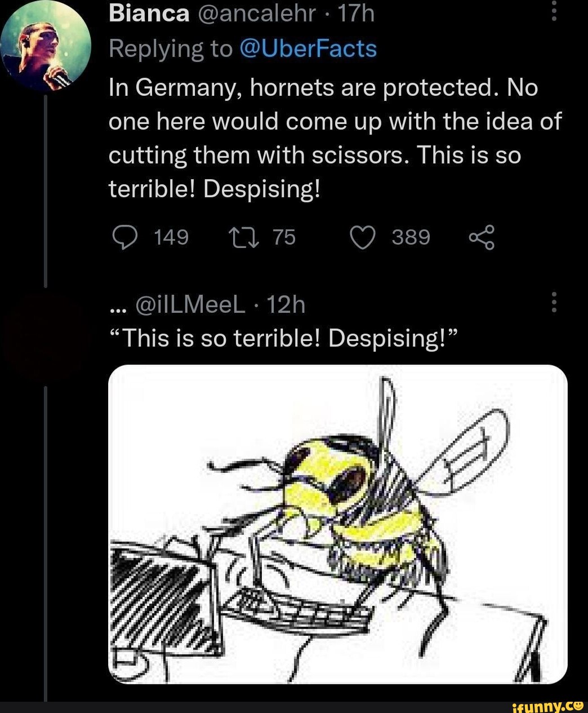
Task: Open Bianca's profile picture
Action: click(45, 45)
